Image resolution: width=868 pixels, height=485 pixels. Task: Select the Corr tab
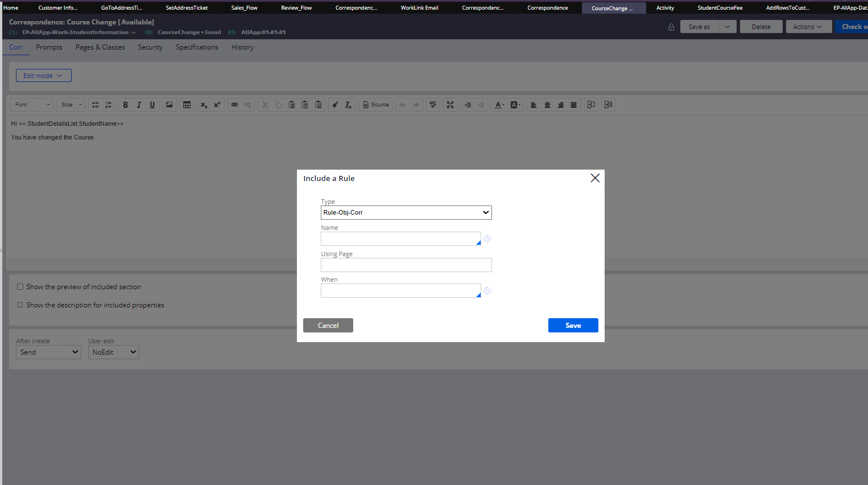[x=16, y=47]
